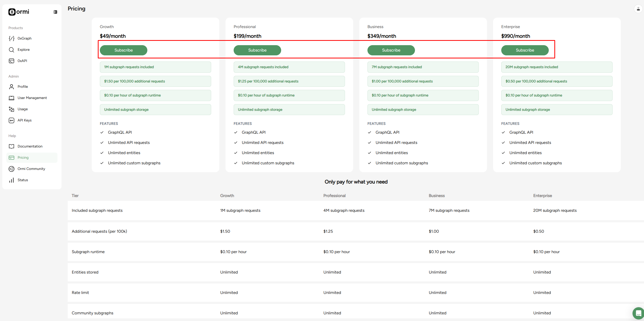This screenshot has width=644, height=321.
Task: Select the Explore search icon
Action: point(12,50)
